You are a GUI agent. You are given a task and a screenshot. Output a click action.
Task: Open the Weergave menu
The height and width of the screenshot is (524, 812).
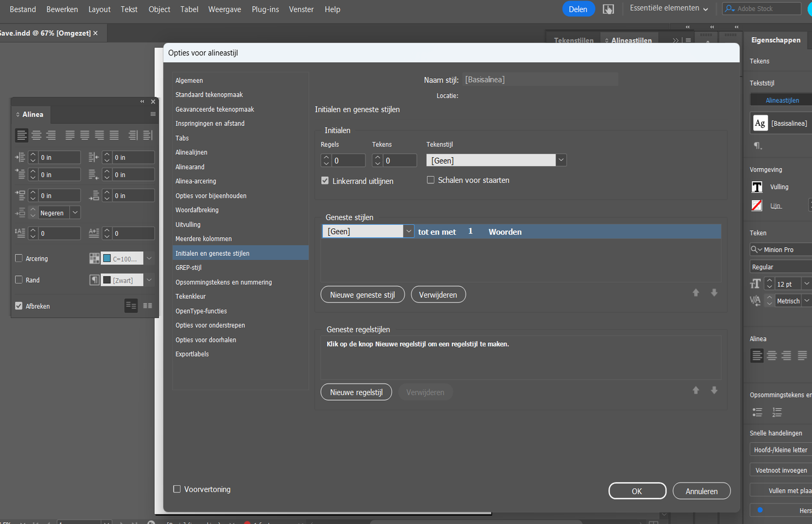pyautogui.click(x=225, y=9)
